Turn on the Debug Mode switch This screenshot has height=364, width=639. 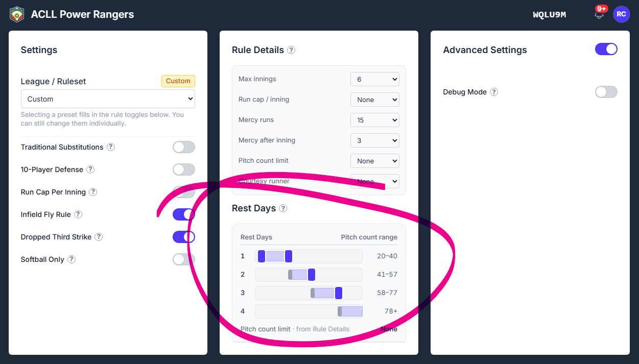(606, 92)
